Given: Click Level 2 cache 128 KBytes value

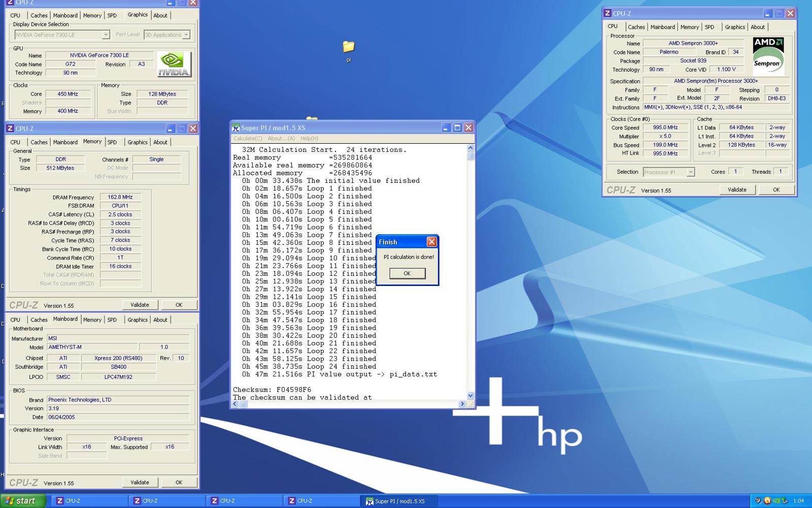Looking at the screenshot, I should click(x=741, y=145).
